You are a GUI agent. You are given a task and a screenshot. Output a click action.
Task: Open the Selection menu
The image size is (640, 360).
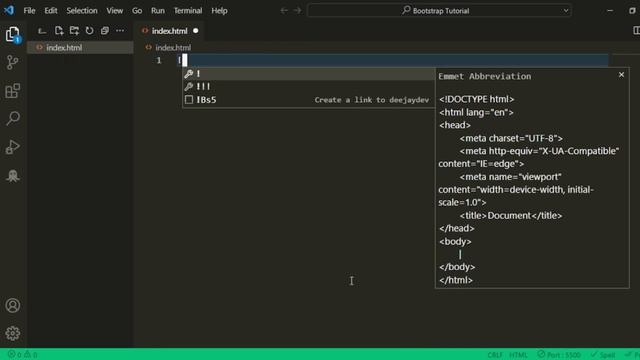(x=82, y=11)
